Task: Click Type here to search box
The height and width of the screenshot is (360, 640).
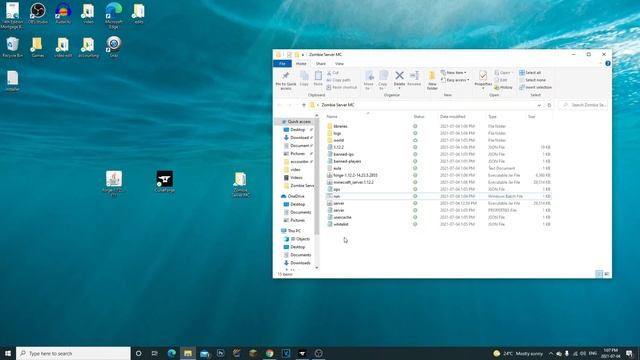Action: (x=73, y=353)
